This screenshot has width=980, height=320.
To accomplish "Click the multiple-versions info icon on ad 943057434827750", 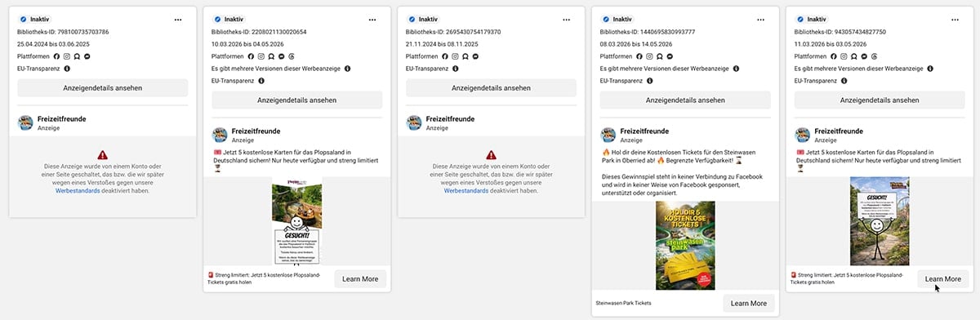I will click(x=929, y=69).
